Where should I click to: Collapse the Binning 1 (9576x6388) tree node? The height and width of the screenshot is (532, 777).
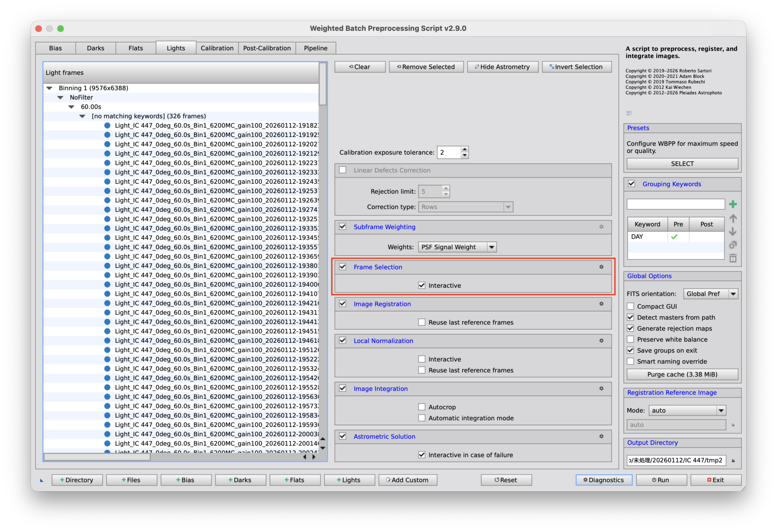50,88
